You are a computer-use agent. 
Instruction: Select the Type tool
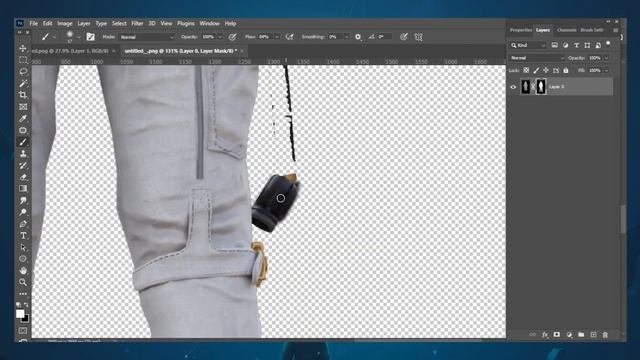23,236
